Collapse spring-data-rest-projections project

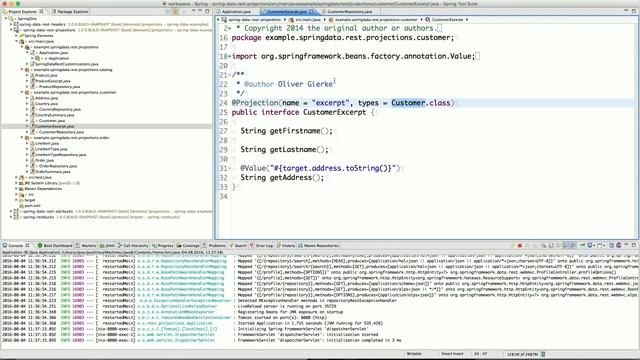tap(11, 30)
